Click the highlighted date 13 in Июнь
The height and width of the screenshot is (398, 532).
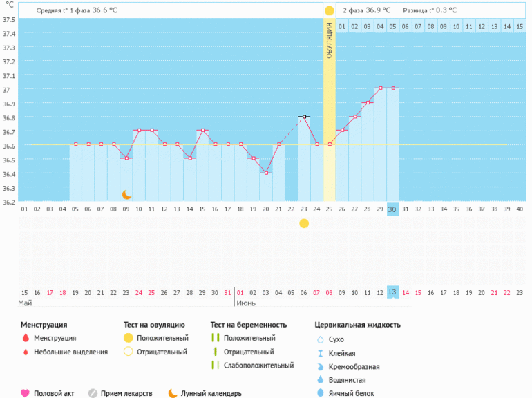392,292
